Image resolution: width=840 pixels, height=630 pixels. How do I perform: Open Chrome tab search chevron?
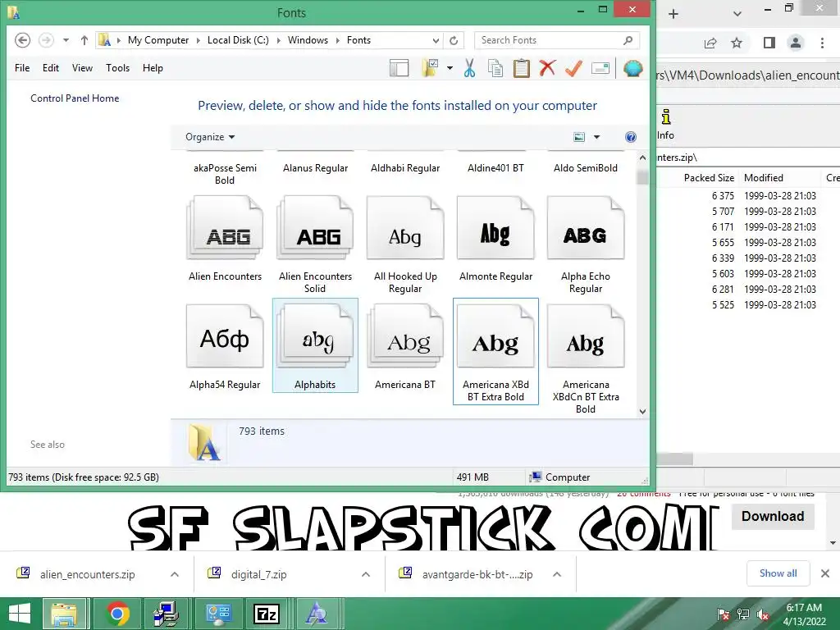[x=737, y=14]
